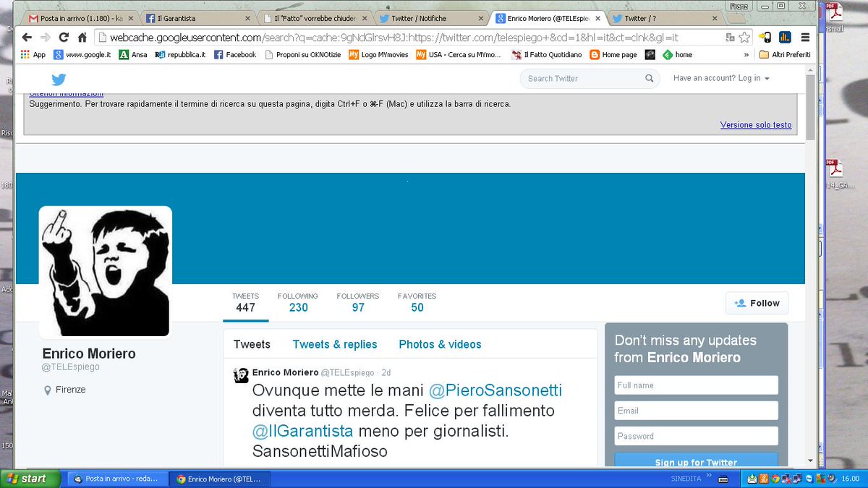Open the www.google.it bookmark
This screenshot has width=868, height=488.
click(82, 54)
